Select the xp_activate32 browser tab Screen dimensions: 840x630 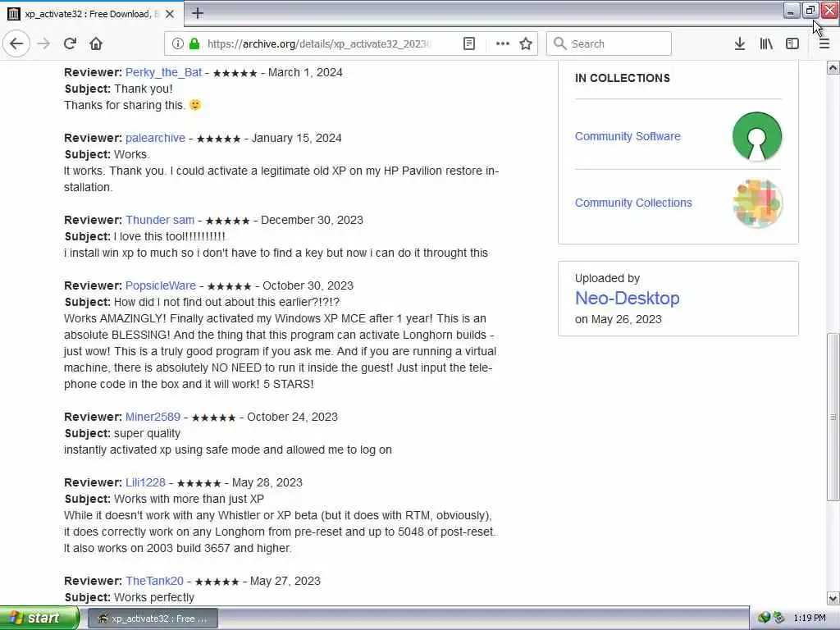pos(92,14)
